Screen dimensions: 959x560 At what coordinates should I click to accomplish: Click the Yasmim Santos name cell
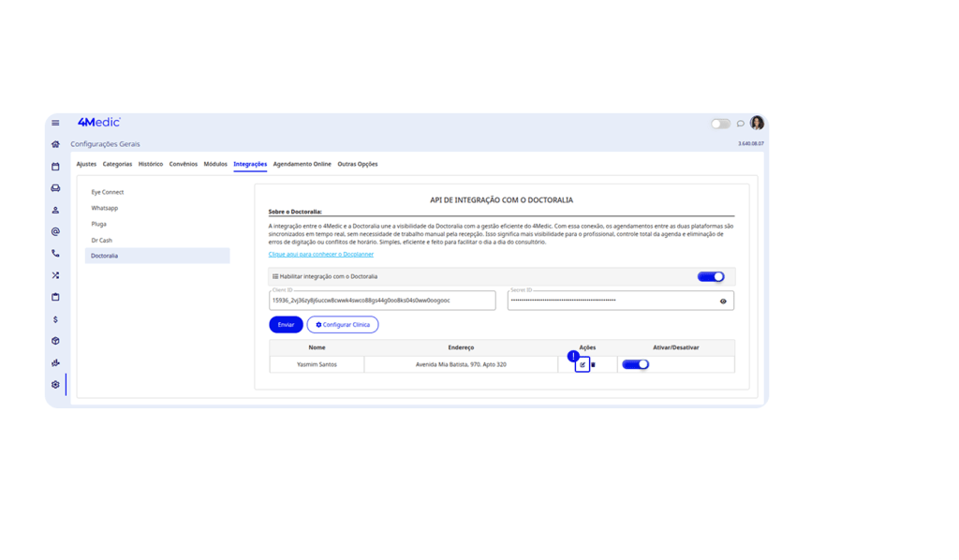click(317, 364)
